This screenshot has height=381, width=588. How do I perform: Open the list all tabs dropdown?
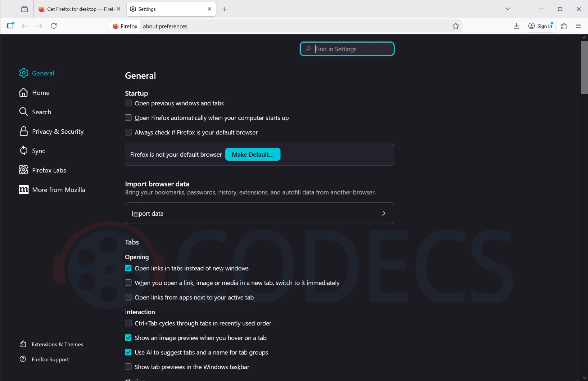tap(508, 9)
